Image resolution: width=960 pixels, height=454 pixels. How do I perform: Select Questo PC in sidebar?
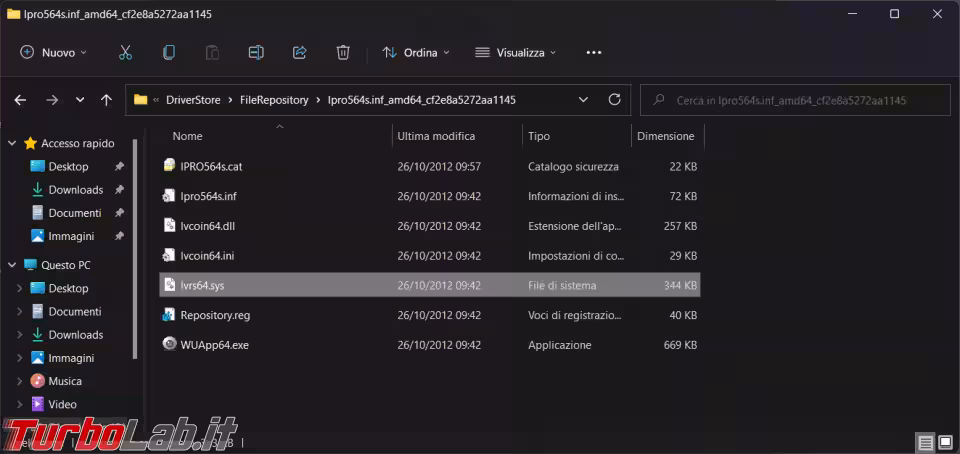66,265
